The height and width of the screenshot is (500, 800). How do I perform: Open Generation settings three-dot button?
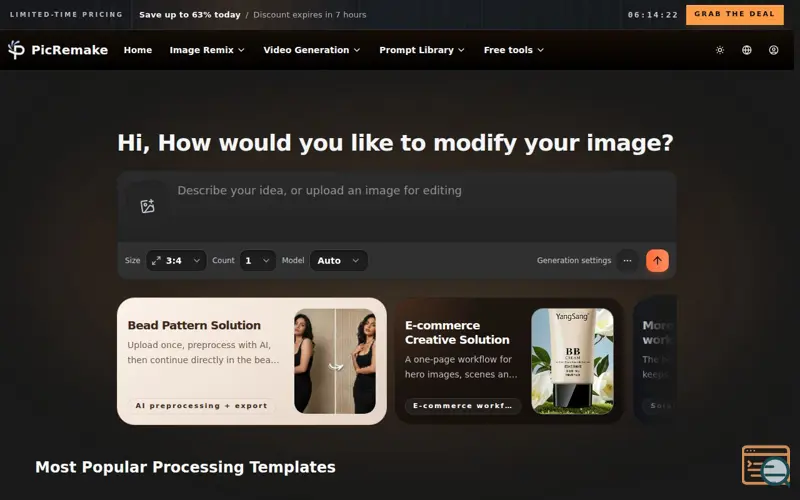click(627, 261)
